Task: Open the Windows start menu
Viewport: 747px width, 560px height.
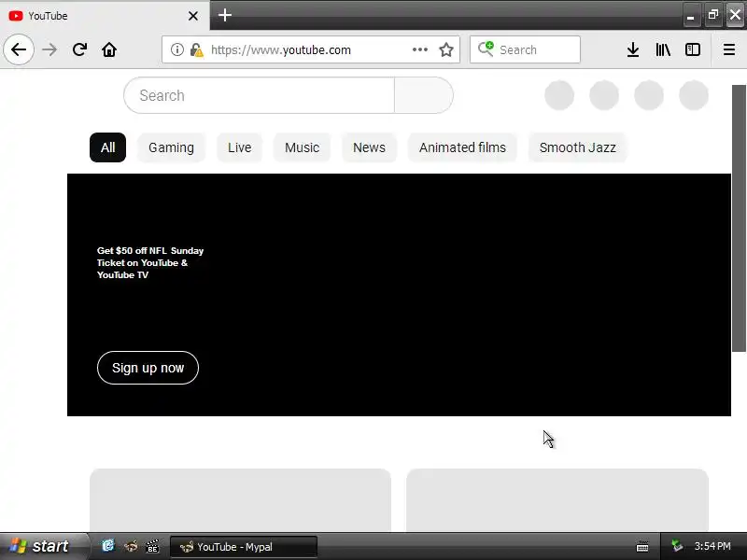Action: pos(44,546)
